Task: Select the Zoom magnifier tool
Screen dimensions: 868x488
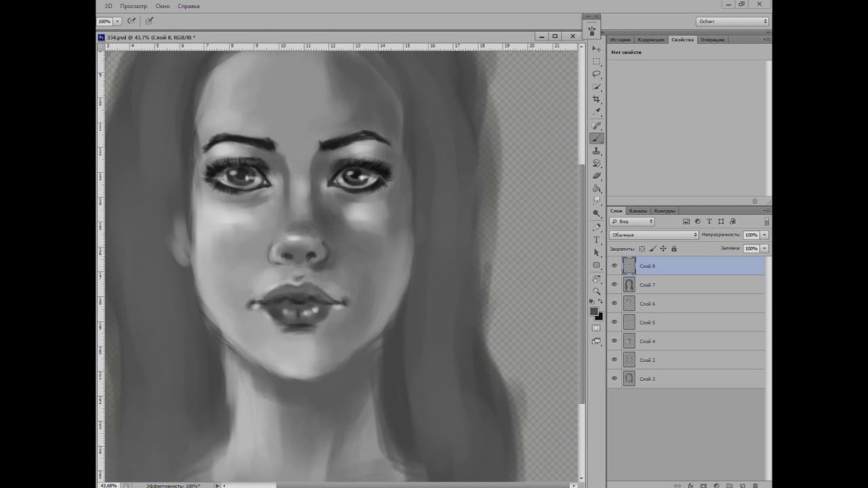Action: (597, 291)
